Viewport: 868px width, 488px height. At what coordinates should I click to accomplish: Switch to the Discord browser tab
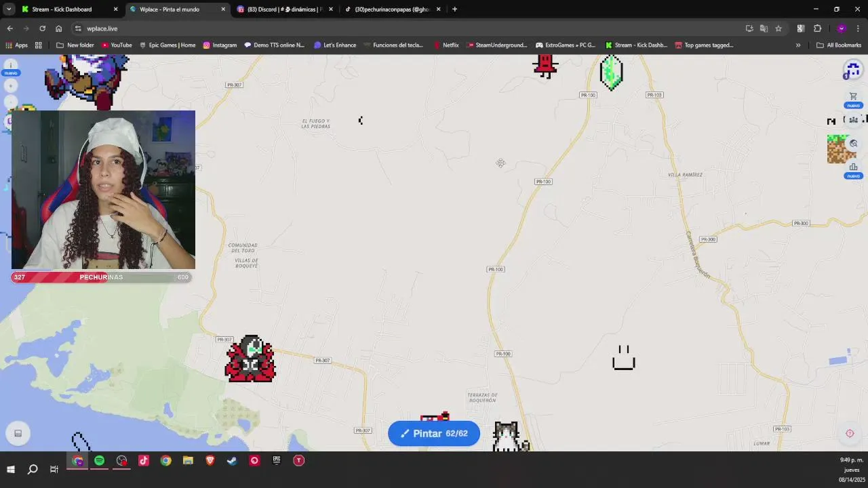285,9
